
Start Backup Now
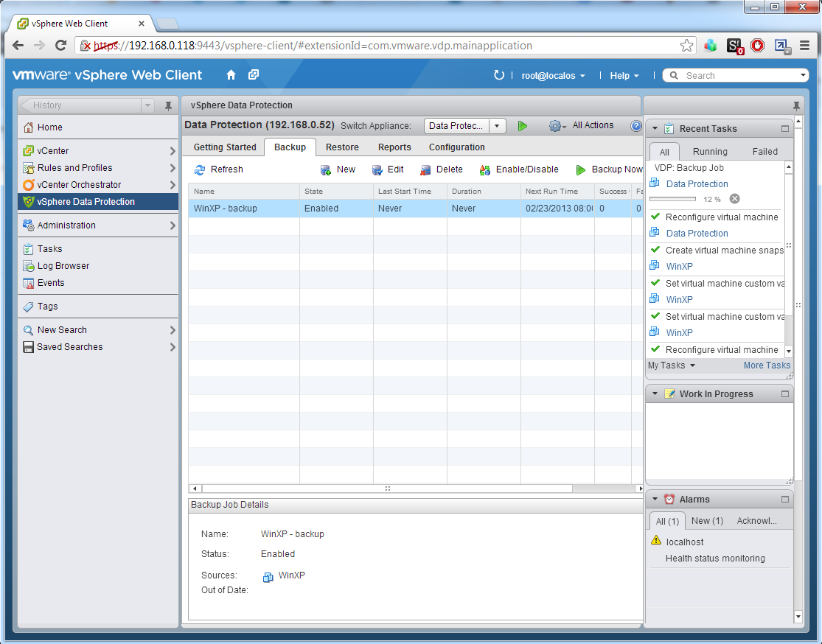coord(609,169)
